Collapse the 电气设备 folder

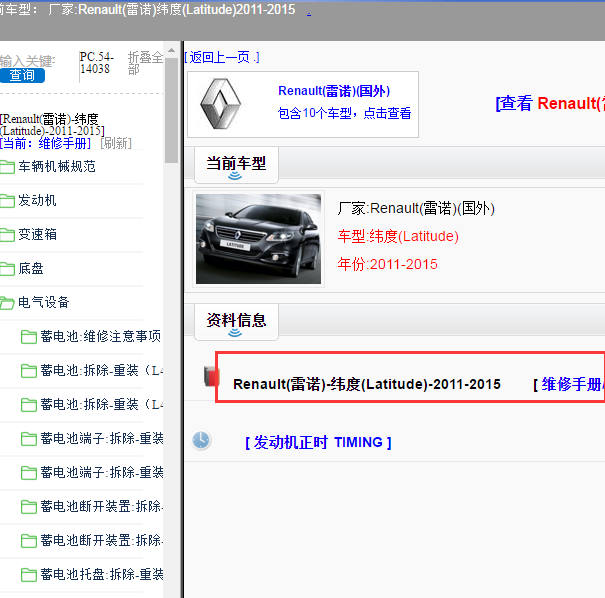point(44,302)
